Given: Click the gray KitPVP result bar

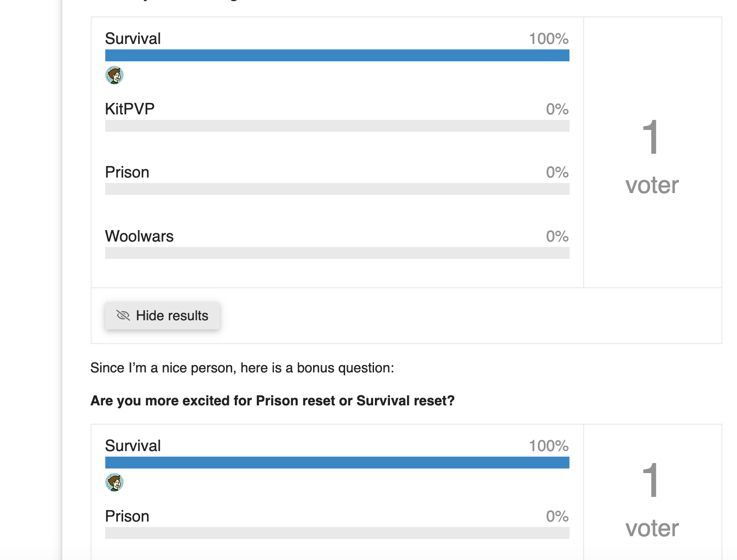Looking at the screenshot, I should click(x=337, y=126).
